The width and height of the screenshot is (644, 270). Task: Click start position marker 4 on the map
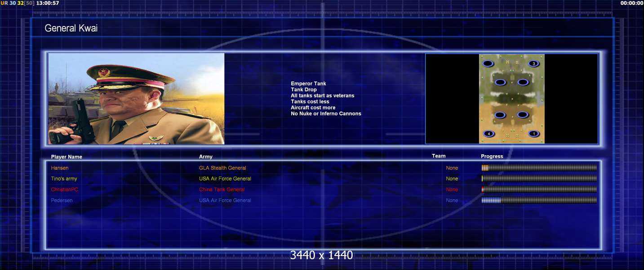click(x=489, y=134)
